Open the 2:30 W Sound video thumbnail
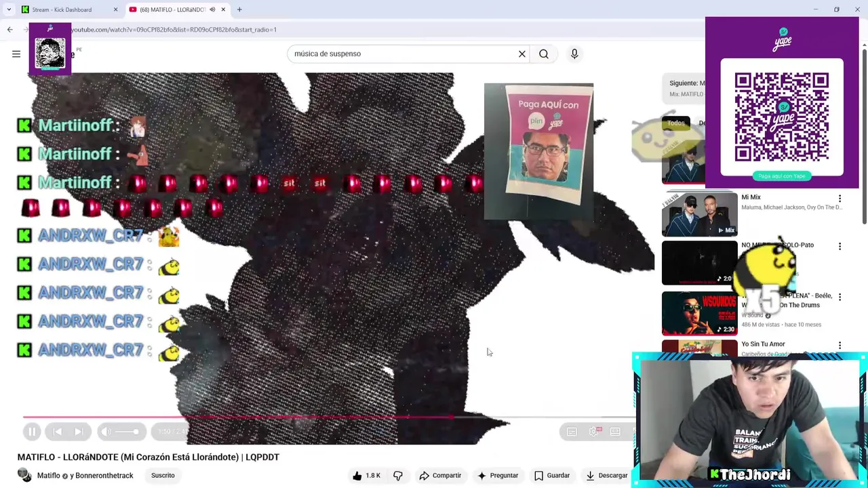Screen dimensions: 868x488 tap(699, 313)
